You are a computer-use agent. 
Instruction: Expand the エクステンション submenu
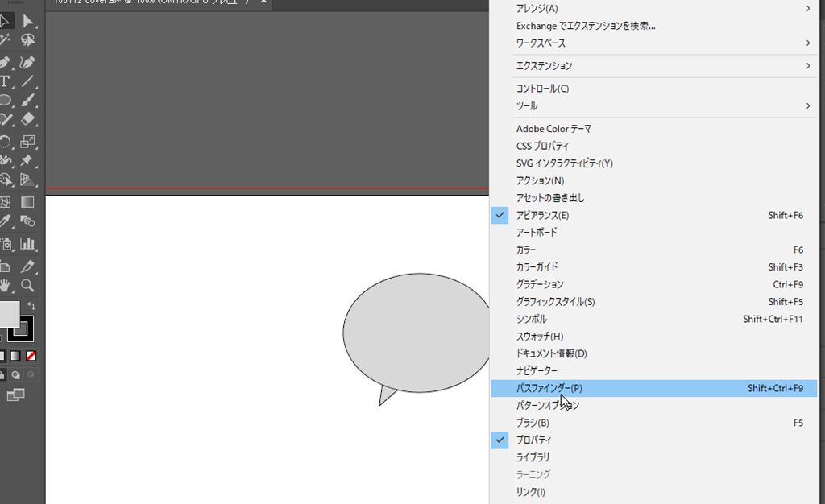(x=544, y=65)
